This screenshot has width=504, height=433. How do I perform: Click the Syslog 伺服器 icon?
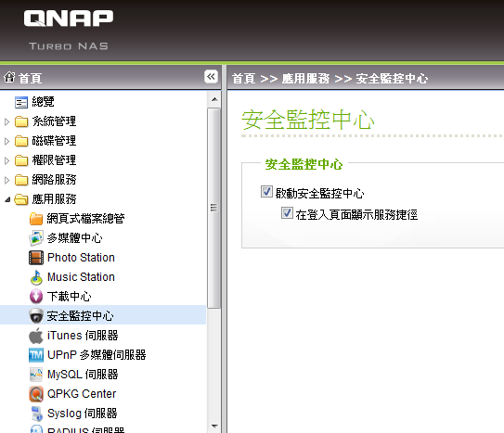point(36,414)
